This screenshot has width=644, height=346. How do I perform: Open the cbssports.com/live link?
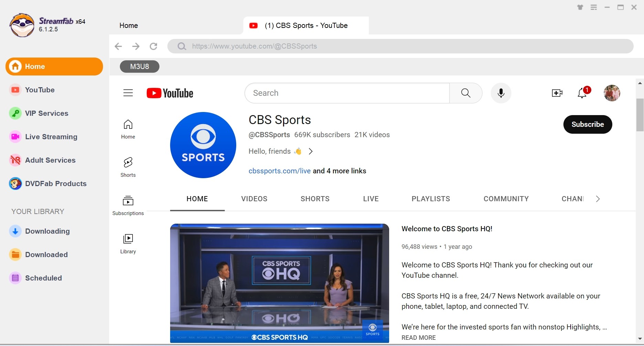[x=280, y=171]
